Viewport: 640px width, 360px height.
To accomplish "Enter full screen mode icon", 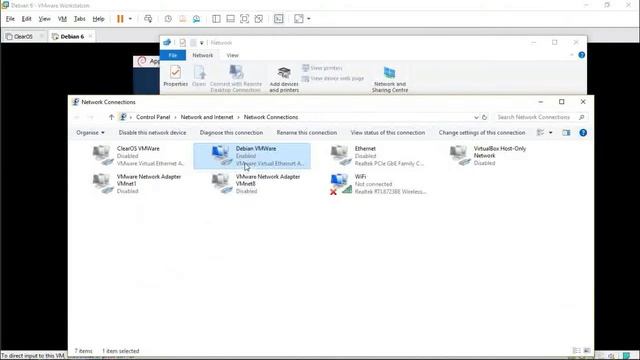I will (x=244, y=19).
